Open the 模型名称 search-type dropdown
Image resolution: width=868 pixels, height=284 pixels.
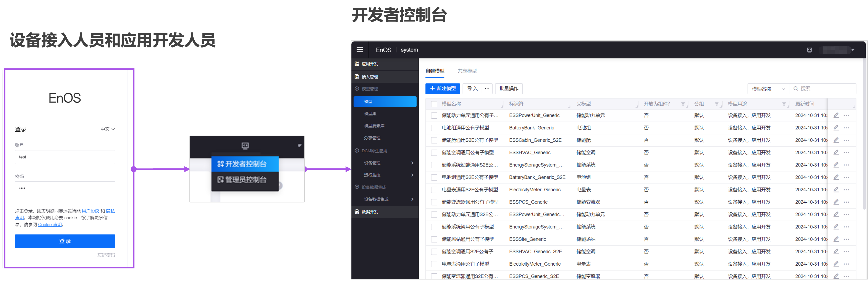point(768,89)
